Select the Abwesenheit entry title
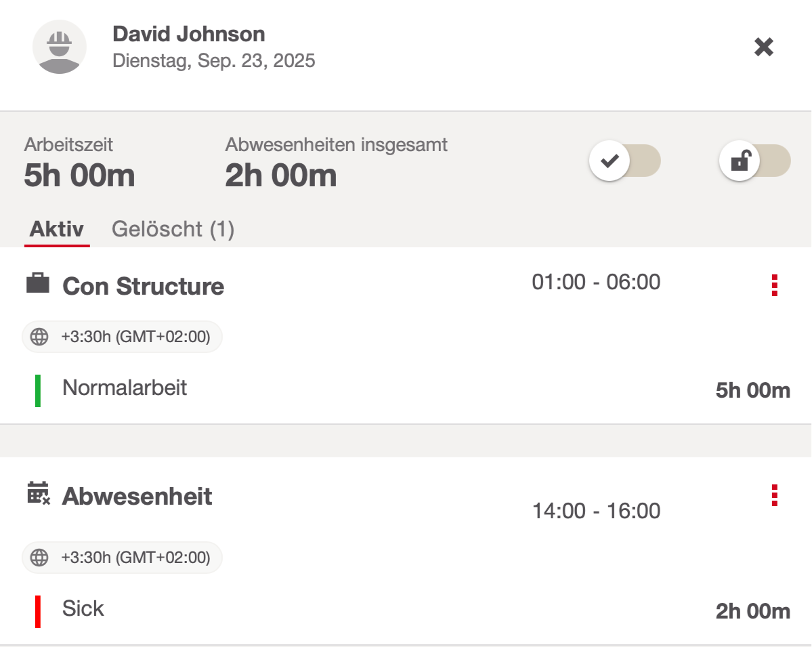Viewport: 812px width, 647px height. (137, 497)
